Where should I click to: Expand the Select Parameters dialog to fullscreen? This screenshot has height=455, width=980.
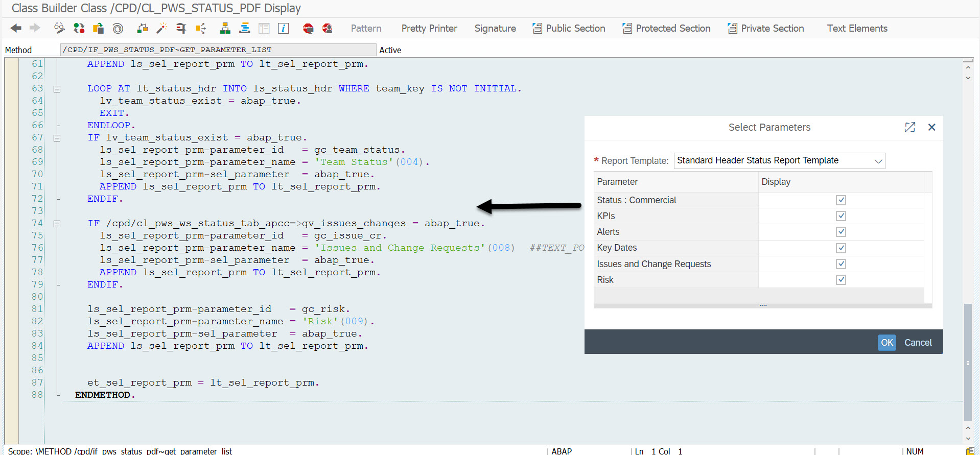pos(910,127)
